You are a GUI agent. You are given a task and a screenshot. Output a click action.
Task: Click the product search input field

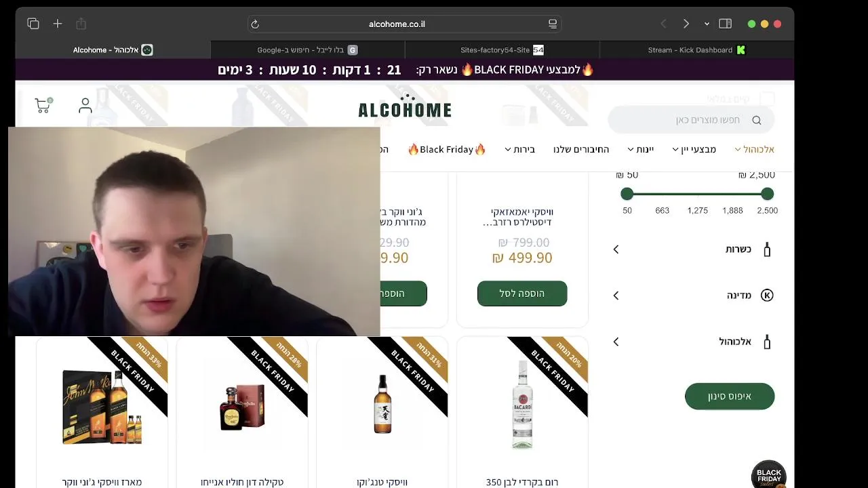point(691,120)
